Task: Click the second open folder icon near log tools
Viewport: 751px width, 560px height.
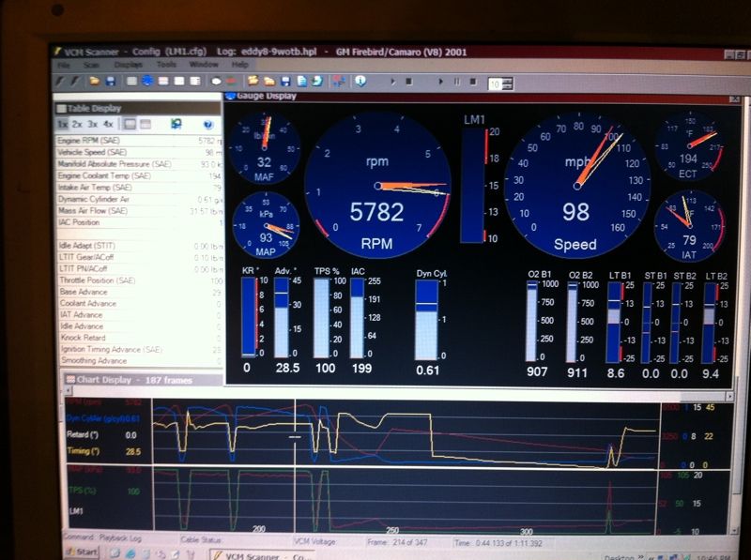Action: point(269,82)
